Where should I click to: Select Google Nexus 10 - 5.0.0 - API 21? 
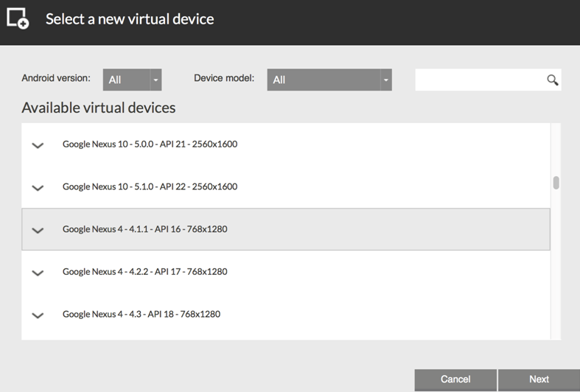[285, 144]
